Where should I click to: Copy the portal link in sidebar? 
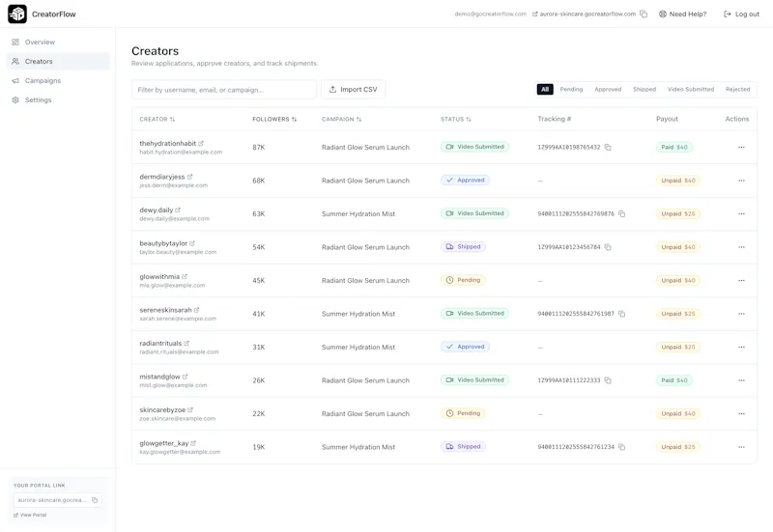coord(95,500)
